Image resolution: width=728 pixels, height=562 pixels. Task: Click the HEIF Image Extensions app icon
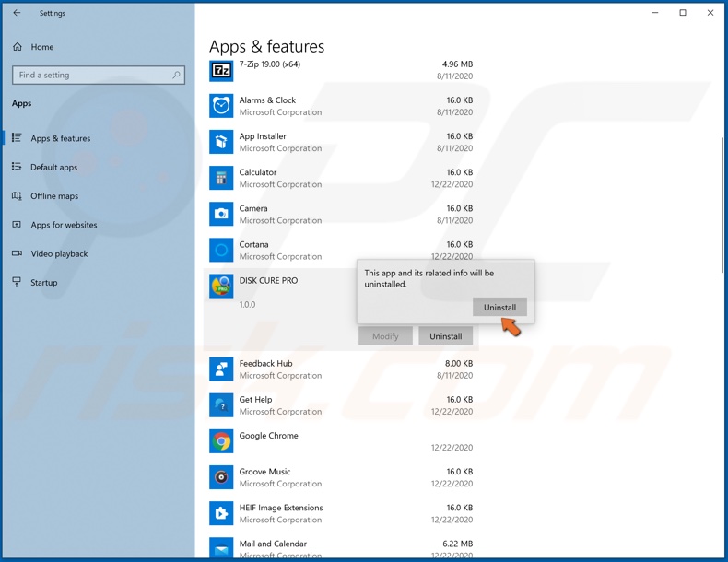click(221, 513)
